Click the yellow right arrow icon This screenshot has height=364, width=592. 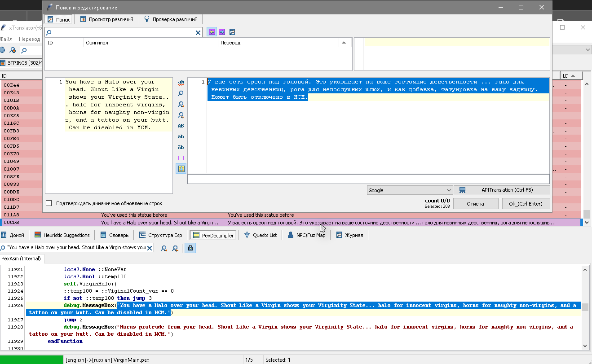[x=221, y=32]
